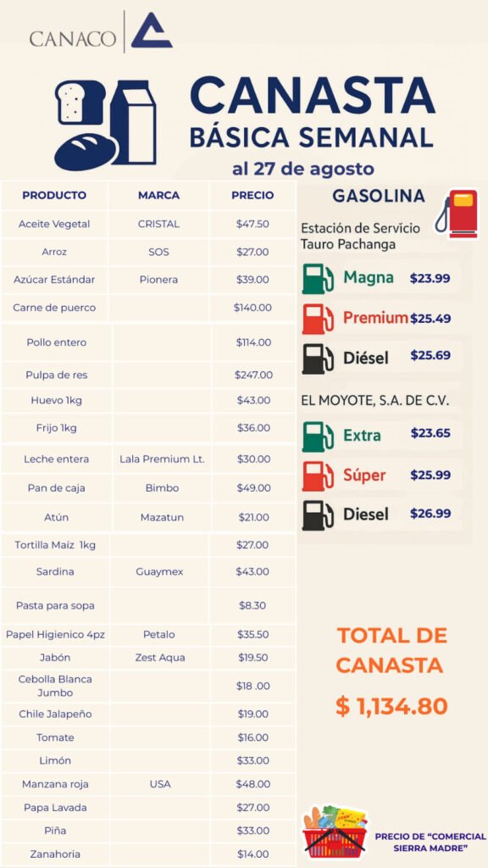Select the green Magna pump icon
Image resolution: width=488 pixels, height=868 pixels.
318,279
